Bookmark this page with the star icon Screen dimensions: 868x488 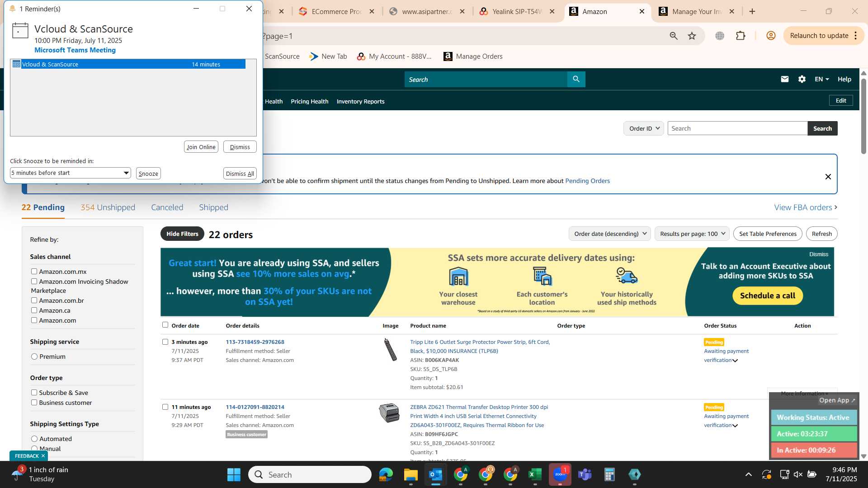coord(692,36)
